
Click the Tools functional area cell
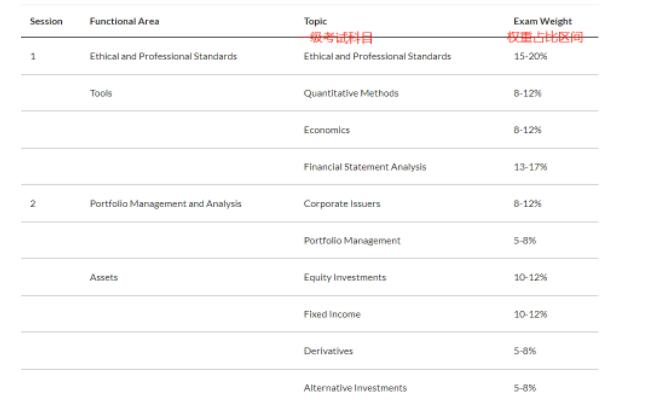click(x=101, y=93)
